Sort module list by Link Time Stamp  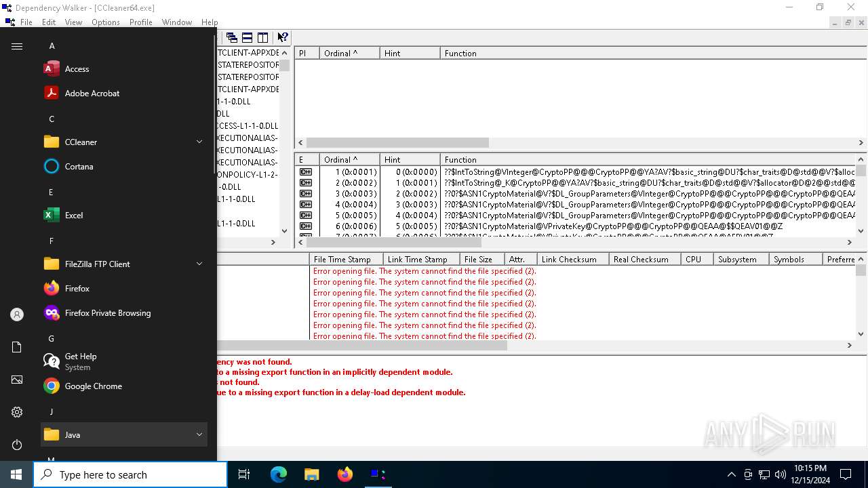point(421,259)
